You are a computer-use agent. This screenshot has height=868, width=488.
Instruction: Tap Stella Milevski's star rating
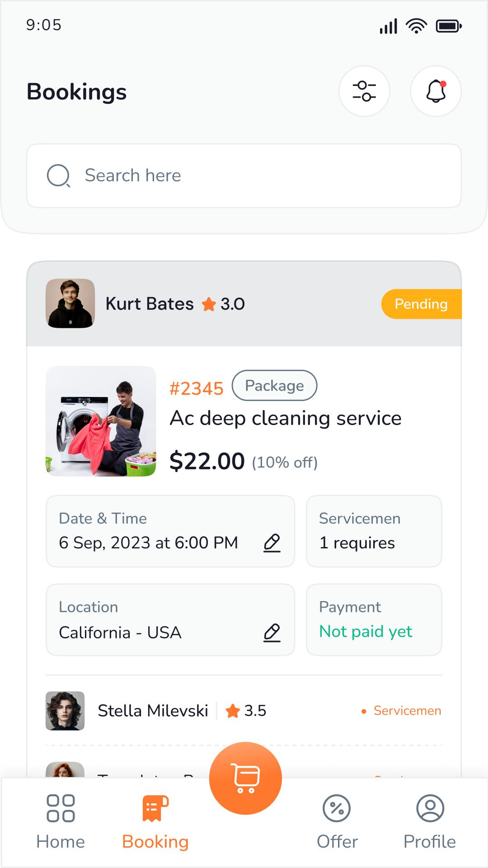(x=246, y=711)
